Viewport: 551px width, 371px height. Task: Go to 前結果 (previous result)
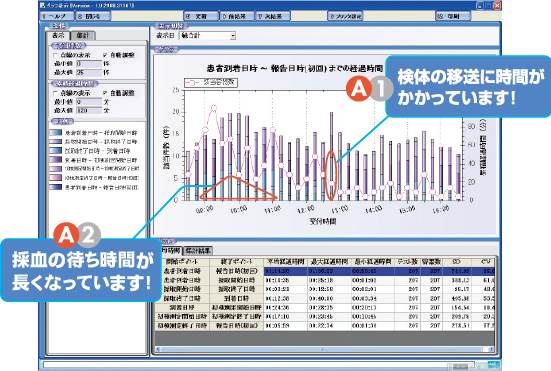[x=237, y=16]
